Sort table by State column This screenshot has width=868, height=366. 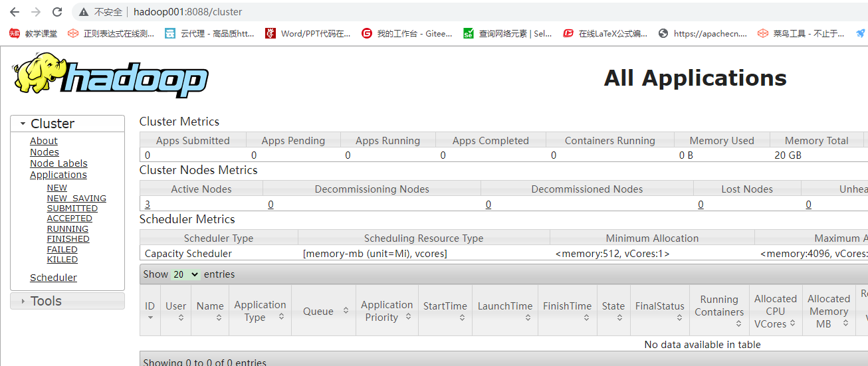pos(613,310)
